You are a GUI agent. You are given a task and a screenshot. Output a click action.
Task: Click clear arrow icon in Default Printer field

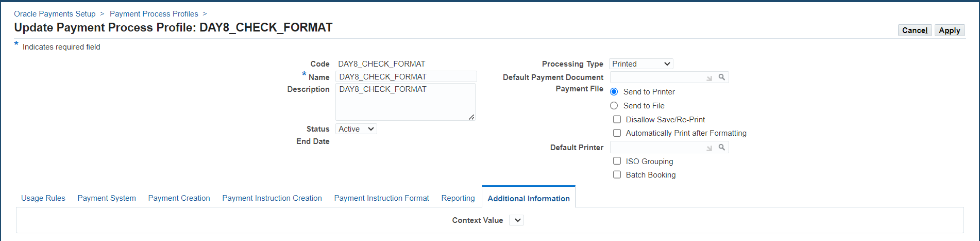pyautogui.click(x=709, y=148)
